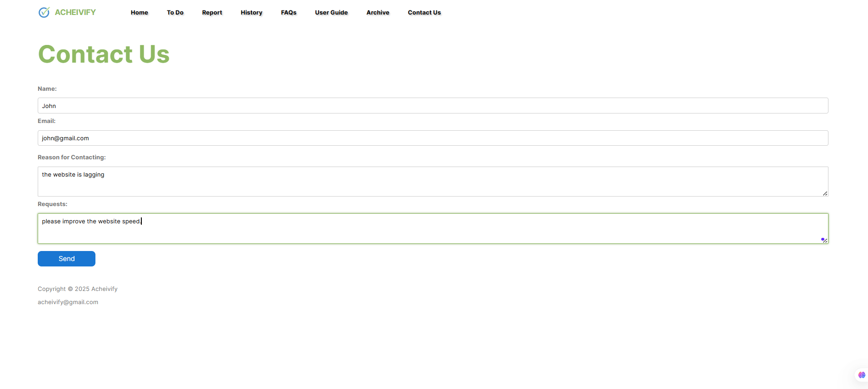Click the Contact Us page heading
The height and width of the screenshot is (389, 868).
[104, 54]
